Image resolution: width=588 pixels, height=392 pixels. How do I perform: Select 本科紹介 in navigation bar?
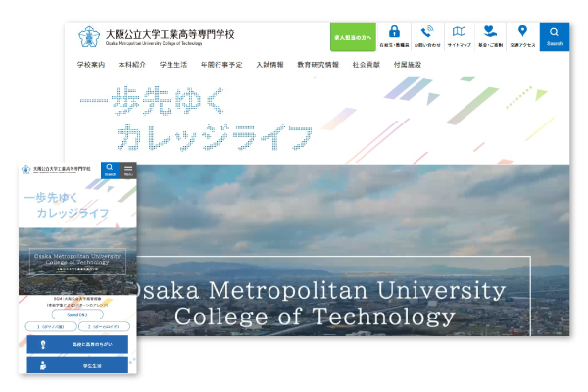click(131, 64)
